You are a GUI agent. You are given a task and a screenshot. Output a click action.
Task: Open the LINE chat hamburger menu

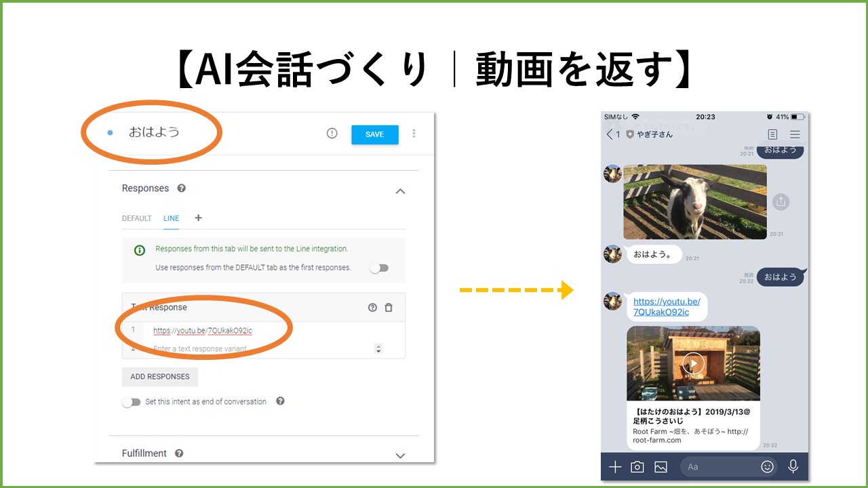tap(795, 134)
